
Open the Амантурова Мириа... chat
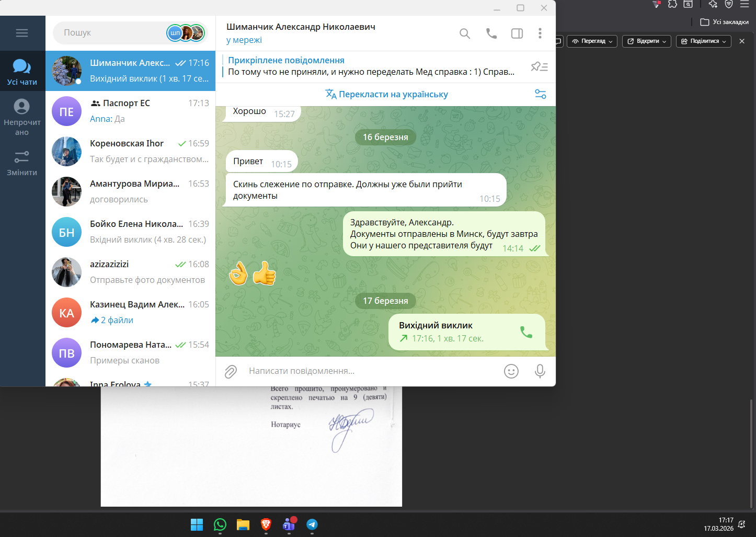(x=131, y=191)
